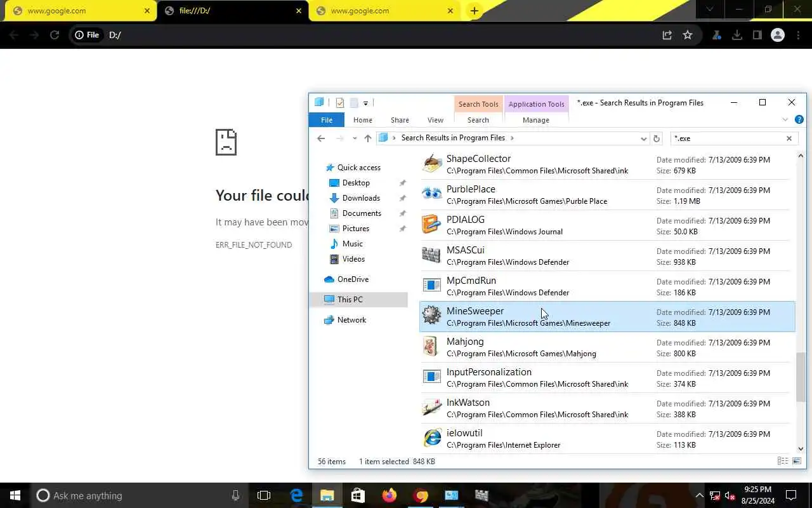Screen dimensions: 812x508
Task: Reload the Chrome page
Action: [55, 35]
